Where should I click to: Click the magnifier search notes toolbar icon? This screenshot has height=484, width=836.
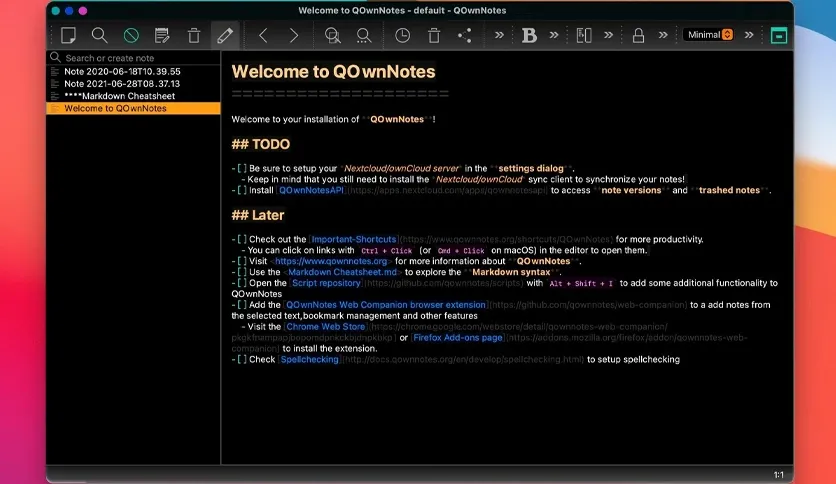pos(99,35)
